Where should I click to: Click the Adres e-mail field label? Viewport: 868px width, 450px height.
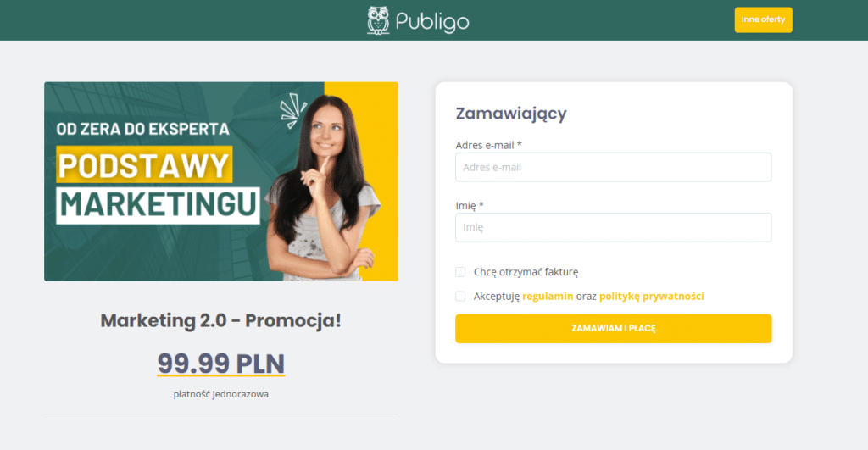(x=489, y=145)
